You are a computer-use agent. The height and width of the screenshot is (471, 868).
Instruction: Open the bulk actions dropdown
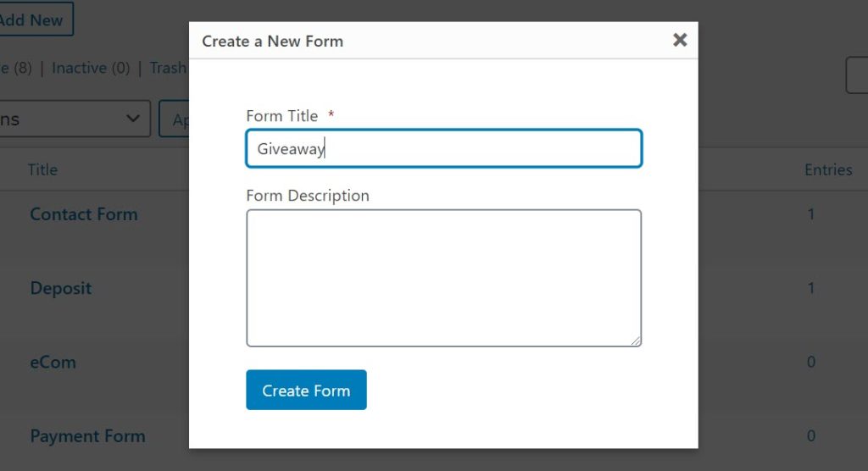pyautogui.click(x=75, y=119)
